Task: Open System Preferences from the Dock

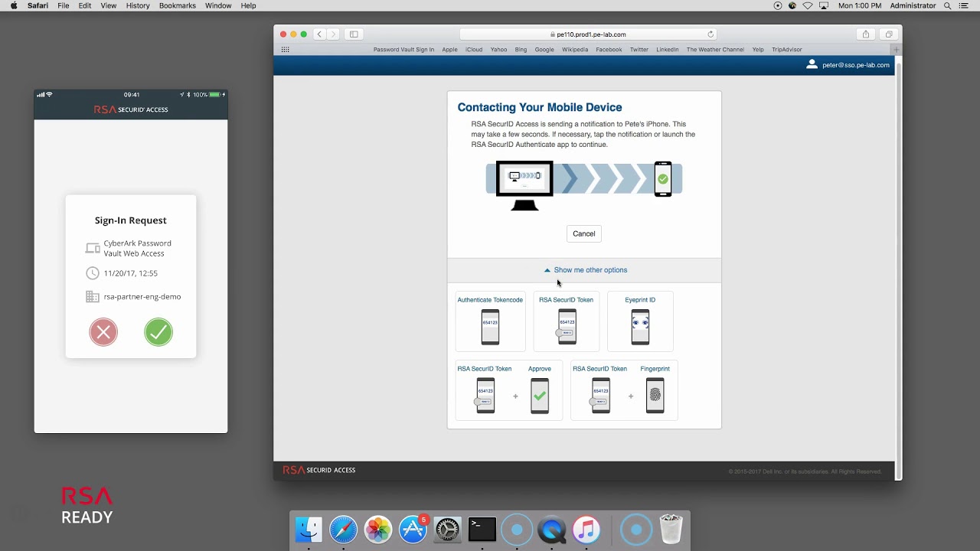Action: (447, 530)
